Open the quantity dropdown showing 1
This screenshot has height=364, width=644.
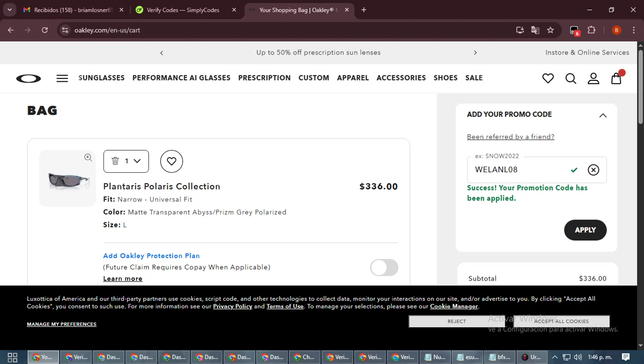pos(126,161)
